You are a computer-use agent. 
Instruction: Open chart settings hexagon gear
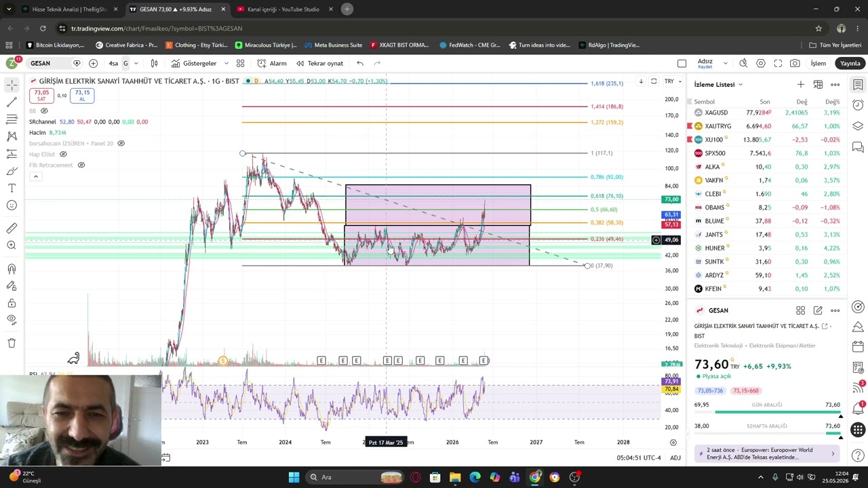pyautogui.click(x=761, y=63)
